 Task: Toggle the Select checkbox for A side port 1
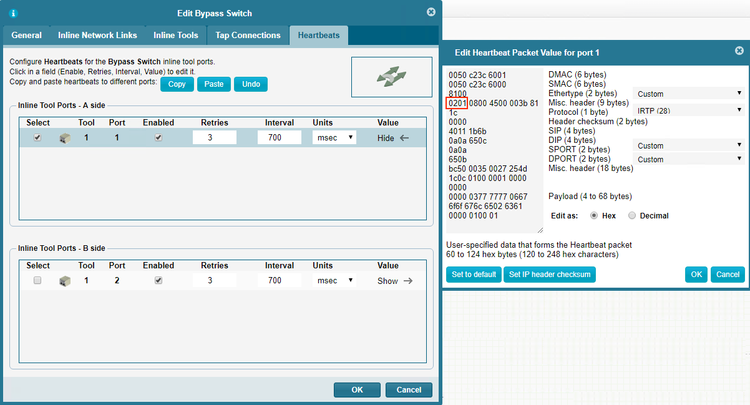[37, 138]
